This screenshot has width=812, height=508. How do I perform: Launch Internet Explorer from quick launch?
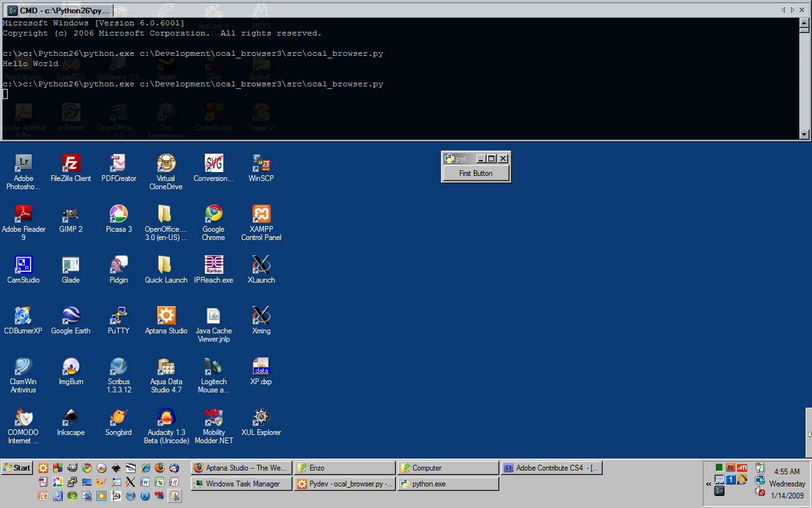(x=145, y=468)
